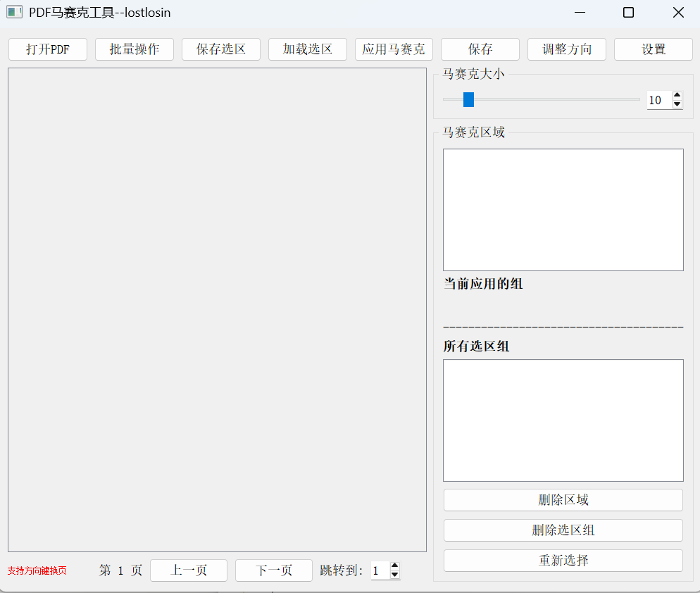Screen dimensions: 700x593
Task: Open the 设置 settings panel
Action: pyautogui.click(x=653, y=49)
